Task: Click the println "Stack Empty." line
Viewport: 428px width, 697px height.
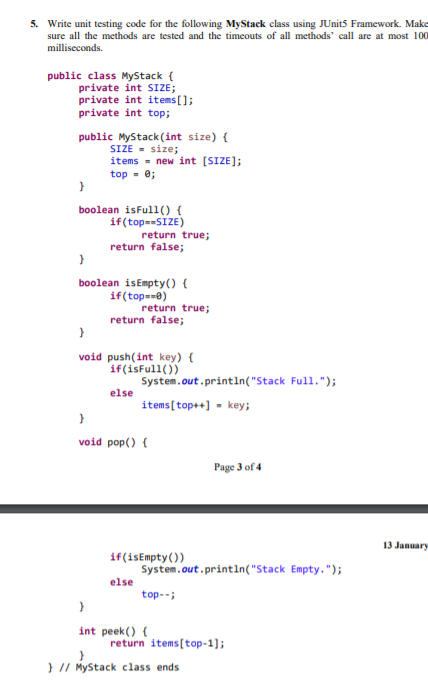Action: click(x=241, y=569)
